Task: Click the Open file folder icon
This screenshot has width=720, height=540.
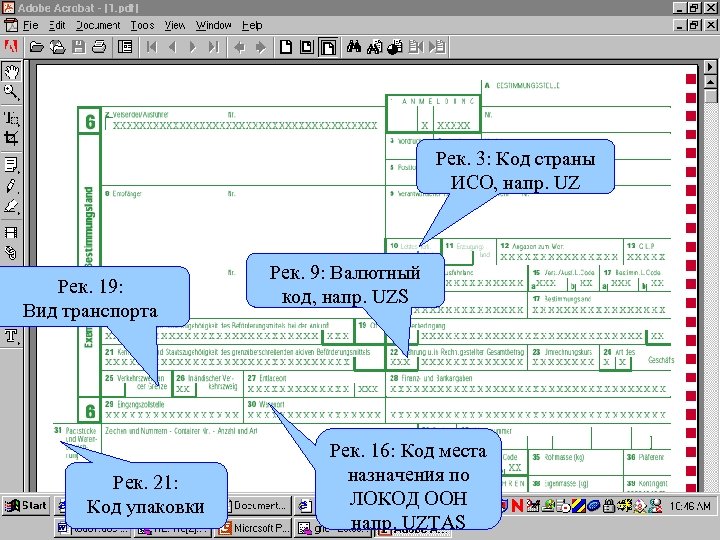Action: pos(36,47)
